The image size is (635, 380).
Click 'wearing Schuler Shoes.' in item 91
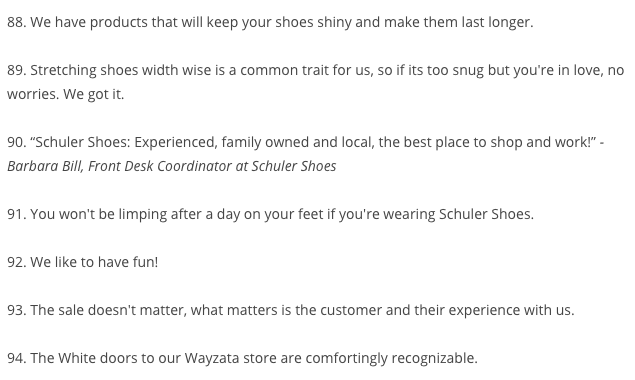pyautogui.click(x=458, y=214)
